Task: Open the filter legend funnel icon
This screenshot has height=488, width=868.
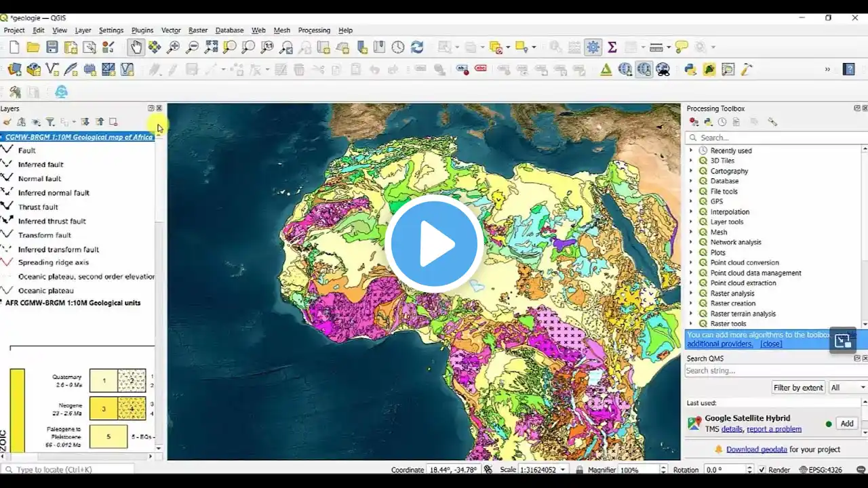Action: (x=50, y=122)
